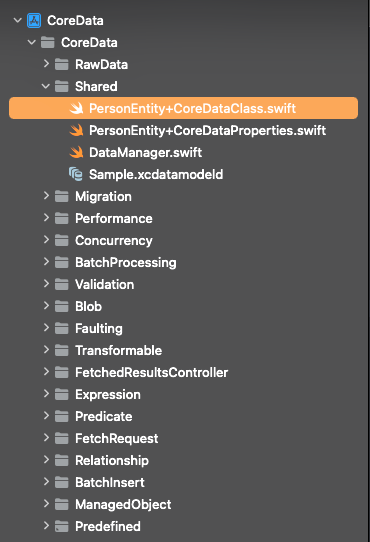Expand the FetchedResultsController group chevron
The image size is (370, 542).
point(46,372)
